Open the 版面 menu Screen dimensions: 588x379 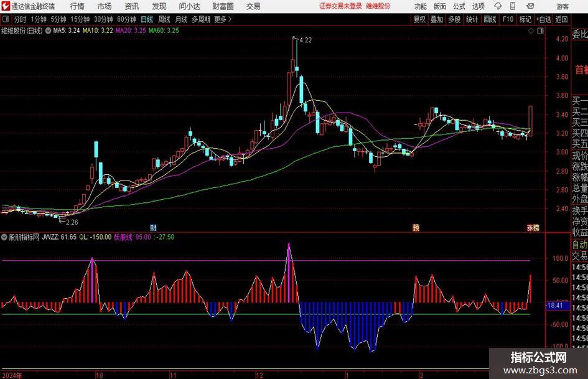click(440, 6)
